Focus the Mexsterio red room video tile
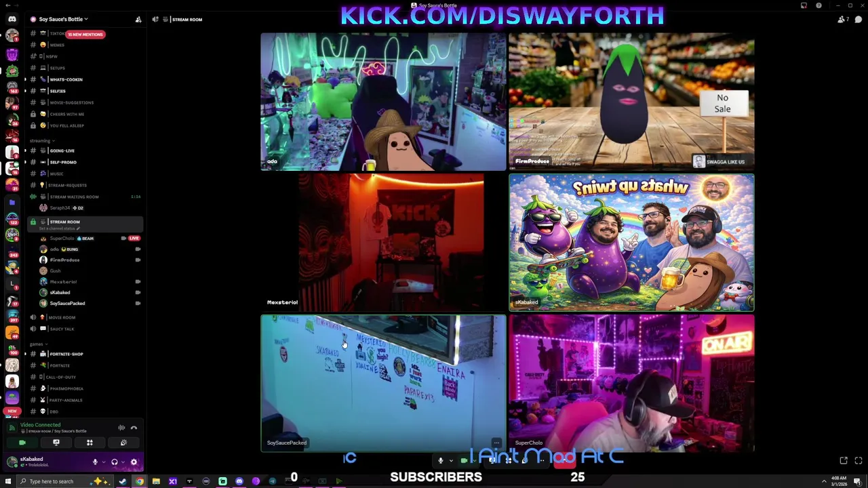 point(383,242)
